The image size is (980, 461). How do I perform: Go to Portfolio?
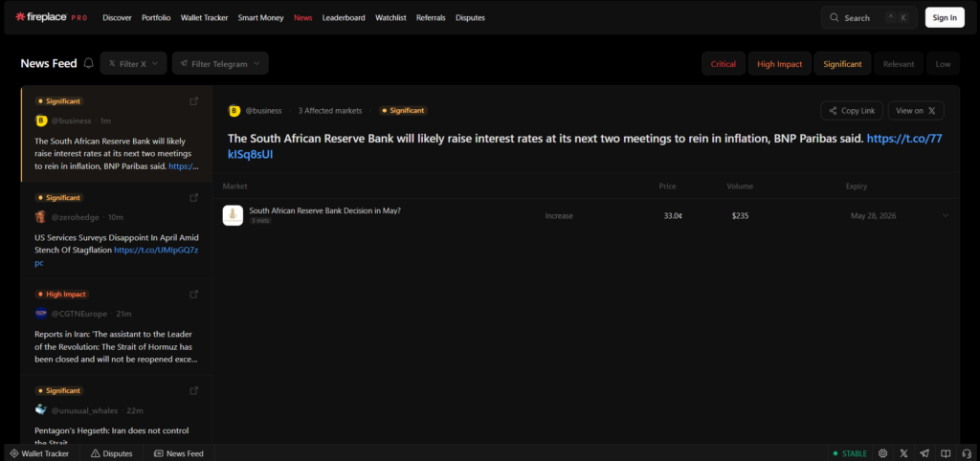(x=156, y=17)
